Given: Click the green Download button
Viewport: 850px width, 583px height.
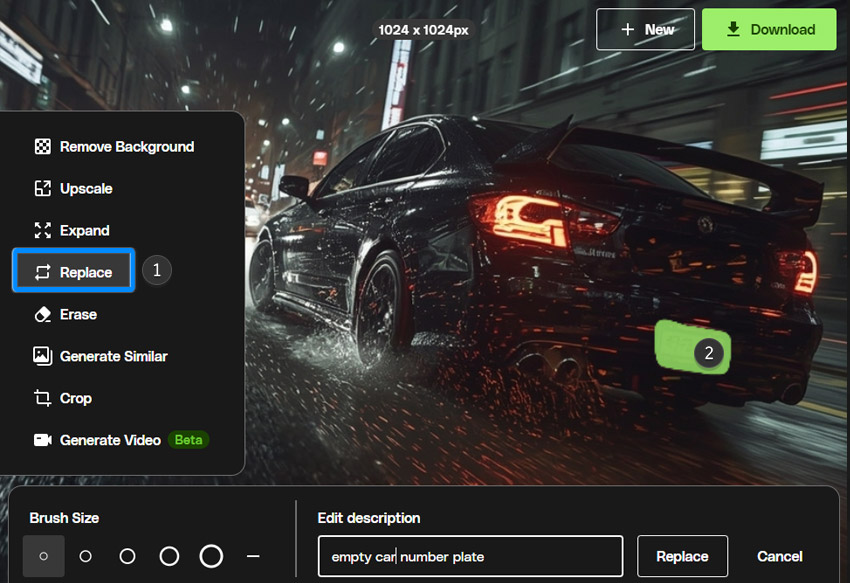Looking at the screenshot, I should tap(769, 29).
